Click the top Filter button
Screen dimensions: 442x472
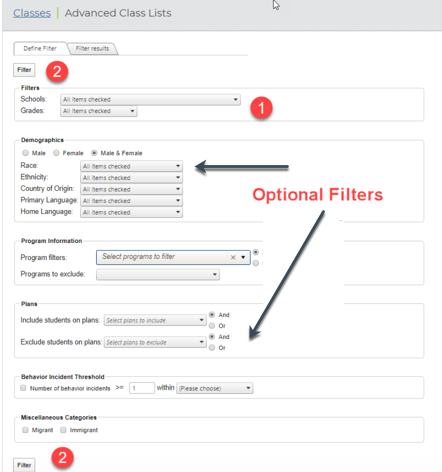click(x=24, y=70)
